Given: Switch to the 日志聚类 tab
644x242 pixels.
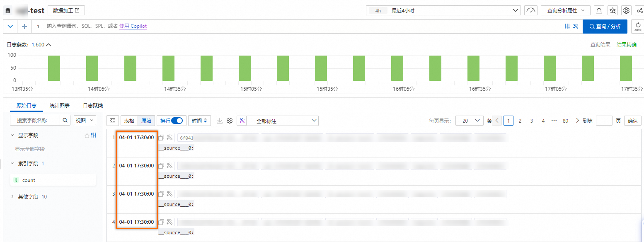Looking at the screenshot, I should point(93,106).
